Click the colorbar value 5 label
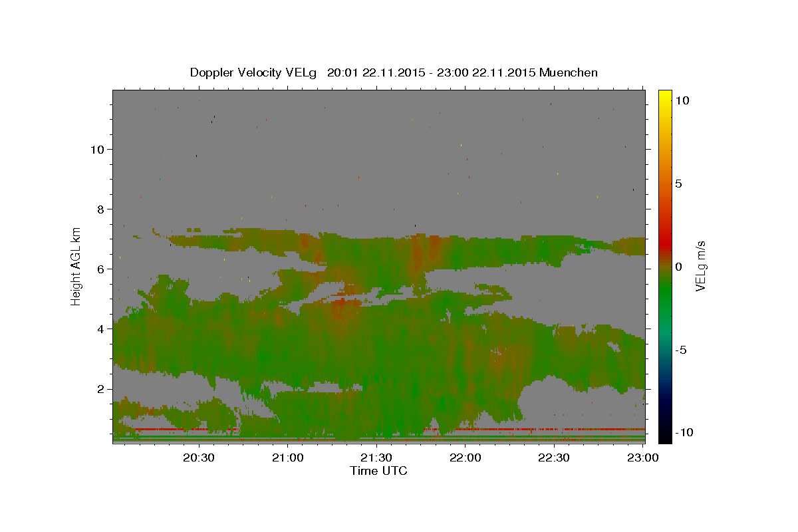This screenshot has height=532, width=798. (679, 184)
